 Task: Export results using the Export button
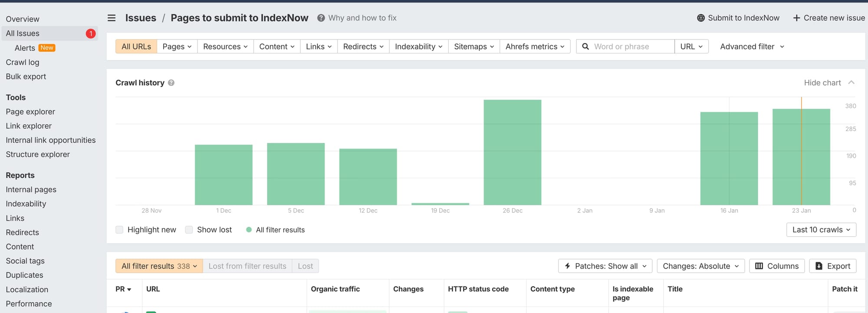(832, 266)
